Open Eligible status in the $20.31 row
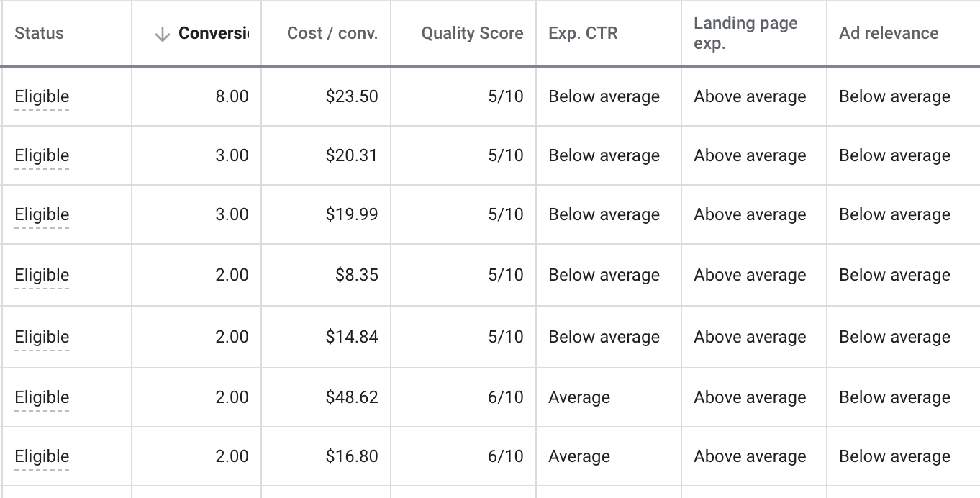The height and width of the screenshot is (498, 980). click(42, 155)
